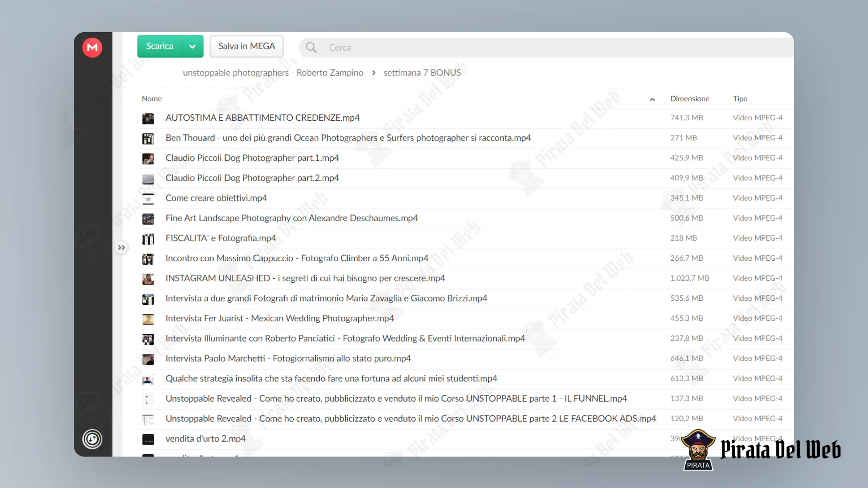The height and width of the screenshot is (488, 868).
Task: Click the 120,2 MB size value
Action: [686, 419]
